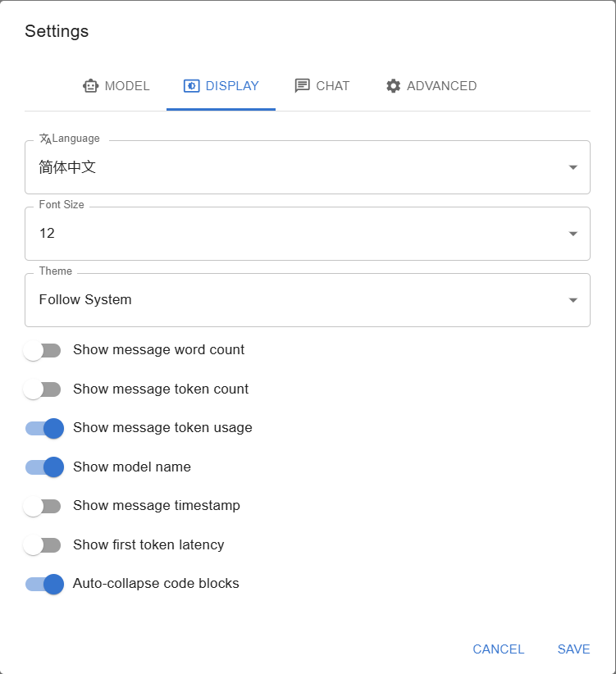The image size is (616, 674).
Task: Open the Language selection dropdown
Action: coord(308,166)
